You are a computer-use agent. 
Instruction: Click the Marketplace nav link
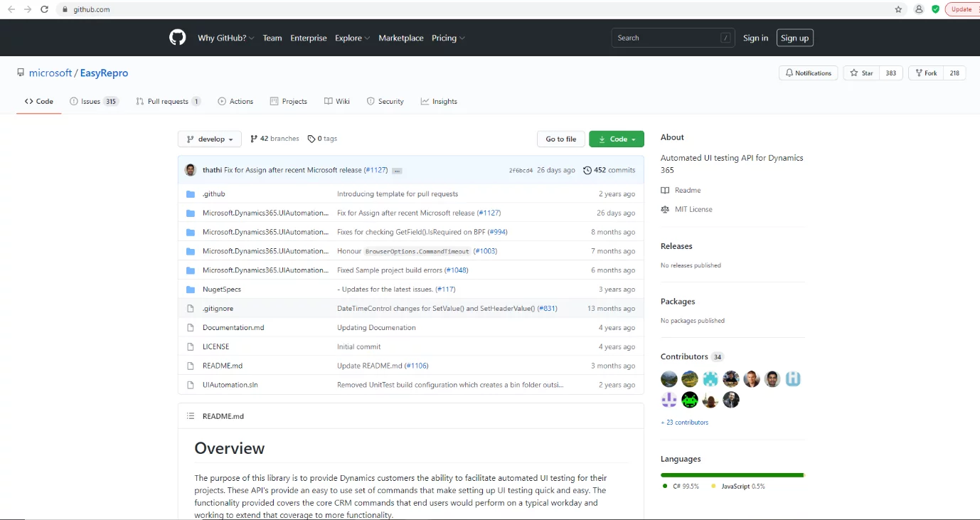[x=401, y=38]
